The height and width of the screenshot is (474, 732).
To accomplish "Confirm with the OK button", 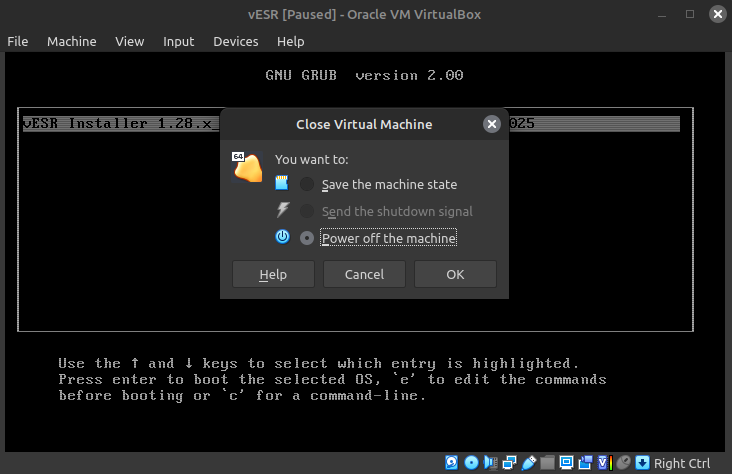I will [455, 274].
